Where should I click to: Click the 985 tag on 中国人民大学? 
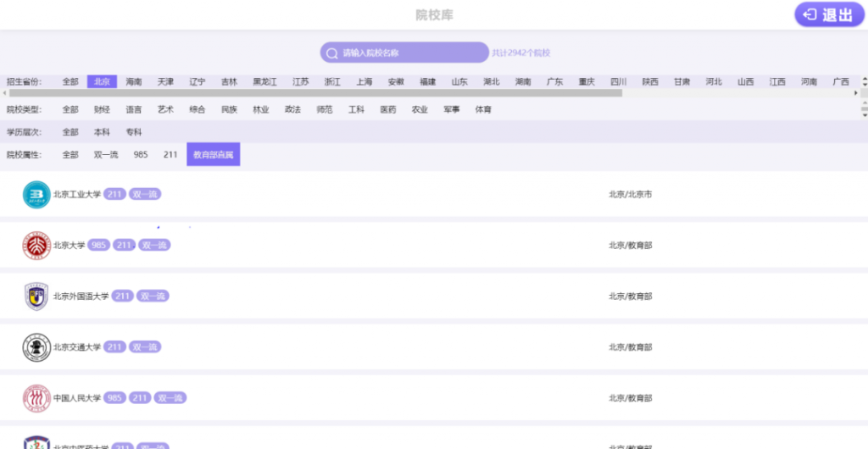[x=114, y=397]
